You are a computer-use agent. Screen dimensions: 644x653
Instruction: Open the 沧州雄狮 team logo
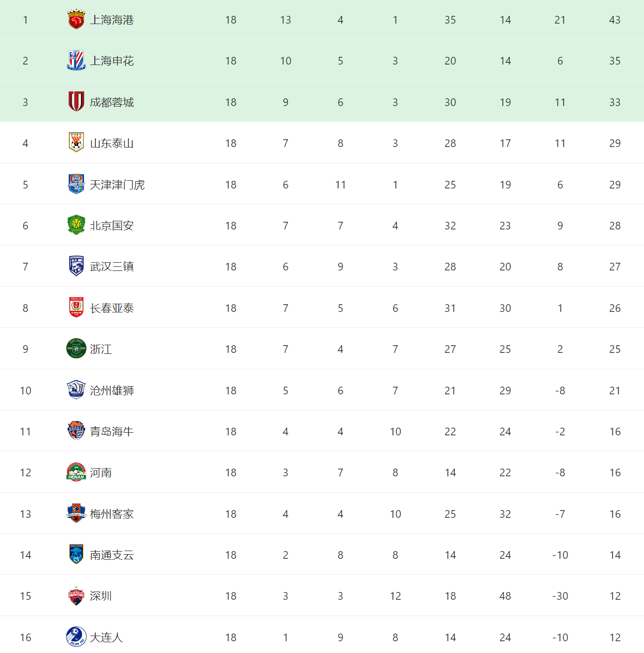pyautogui.click(x=76, y=390)
